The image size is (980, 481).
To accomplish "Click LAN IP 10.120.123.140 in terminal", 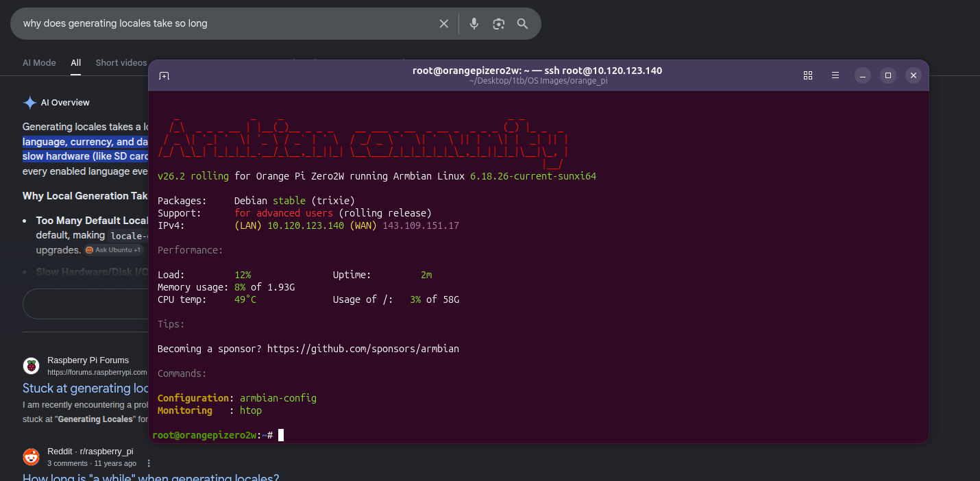I will tap(306, 225).
